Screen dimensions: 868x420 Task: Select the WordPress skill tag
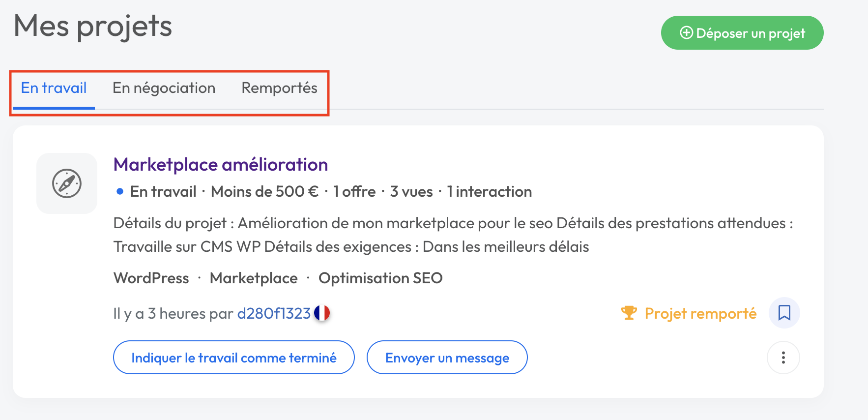(151, 278)
